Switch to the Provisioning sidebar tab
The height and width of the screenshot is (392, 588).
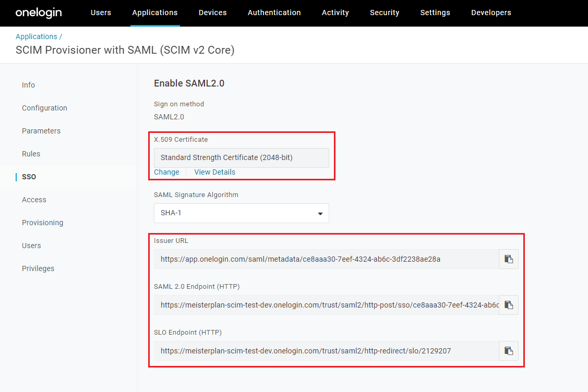point(43,223)
